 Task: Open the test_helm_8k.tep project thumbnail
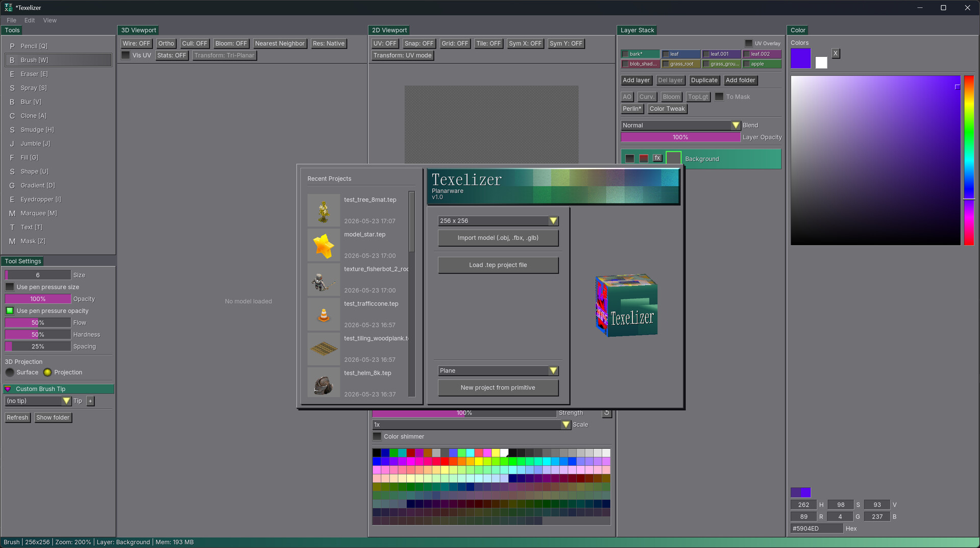(324, 383)
